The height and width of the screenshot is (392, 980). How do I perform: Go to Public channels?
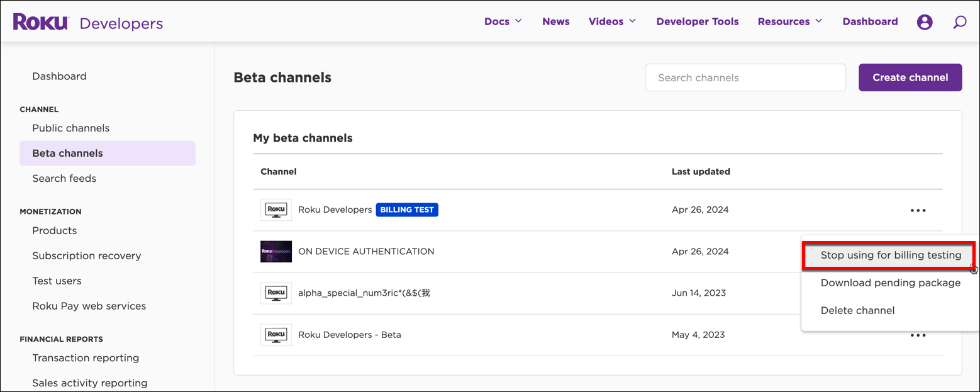coord(70,128)
